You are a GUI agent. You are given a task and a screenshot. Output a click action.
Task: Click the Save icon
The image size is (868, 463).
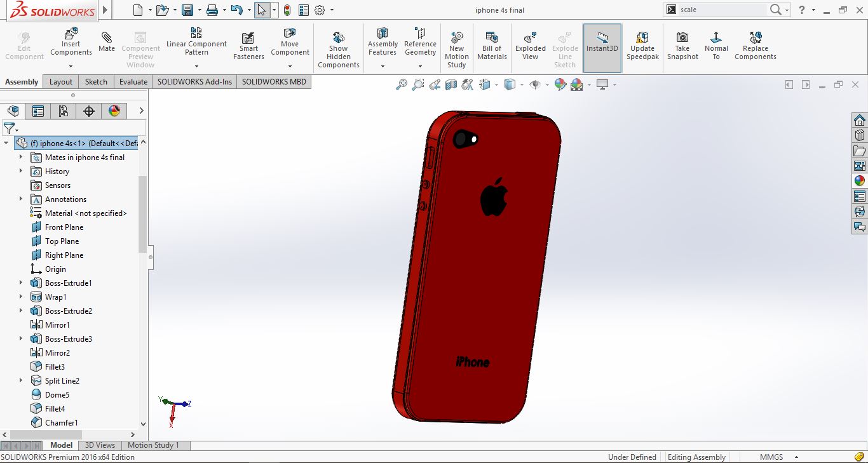point(187,10)
